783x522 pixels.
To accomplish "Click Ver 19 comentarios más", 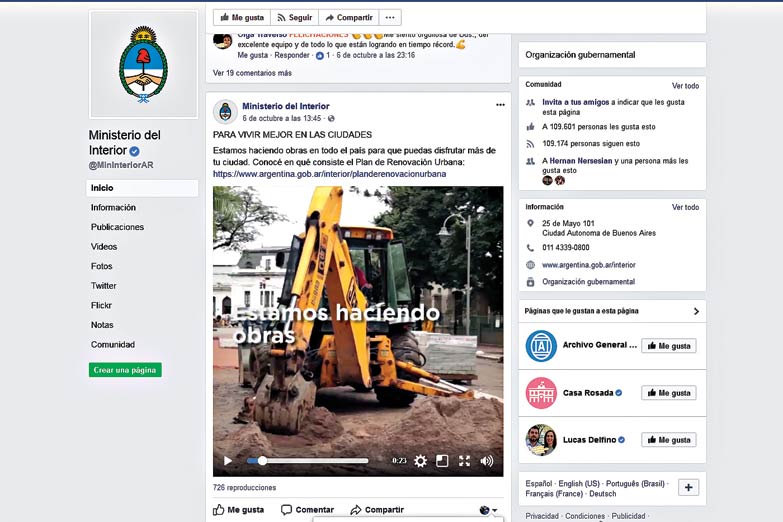I will click(252, 73).
